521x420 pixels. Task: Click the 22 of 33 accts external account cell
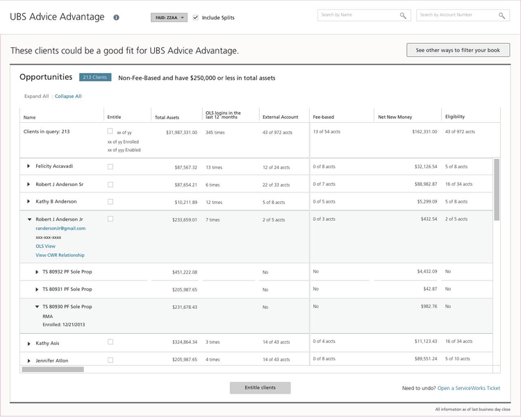[x=276, y=185]
